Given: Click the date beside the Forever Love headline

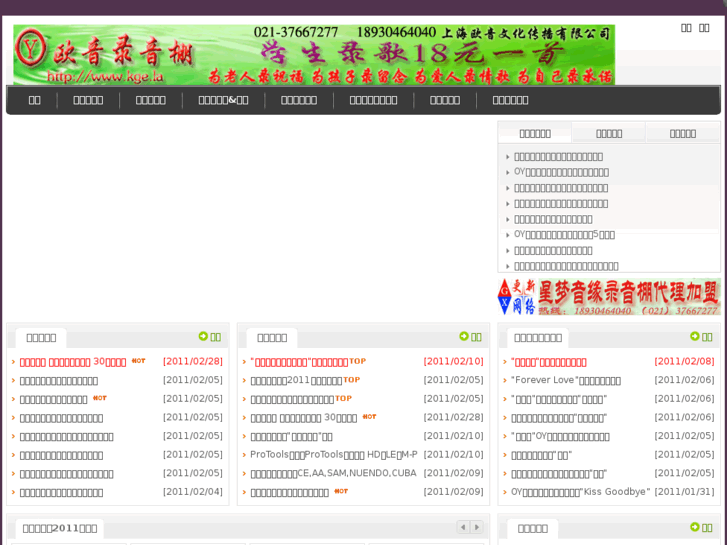Looking at the screenshot, I should pyautogui.click(x=684, y=379).
